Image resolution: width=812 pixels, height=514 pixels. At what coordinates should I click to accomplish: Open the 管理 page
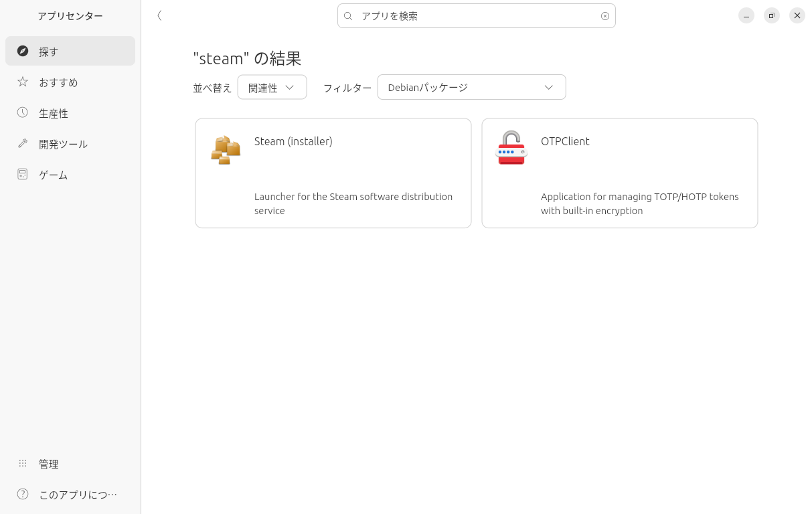click(70, 463)
